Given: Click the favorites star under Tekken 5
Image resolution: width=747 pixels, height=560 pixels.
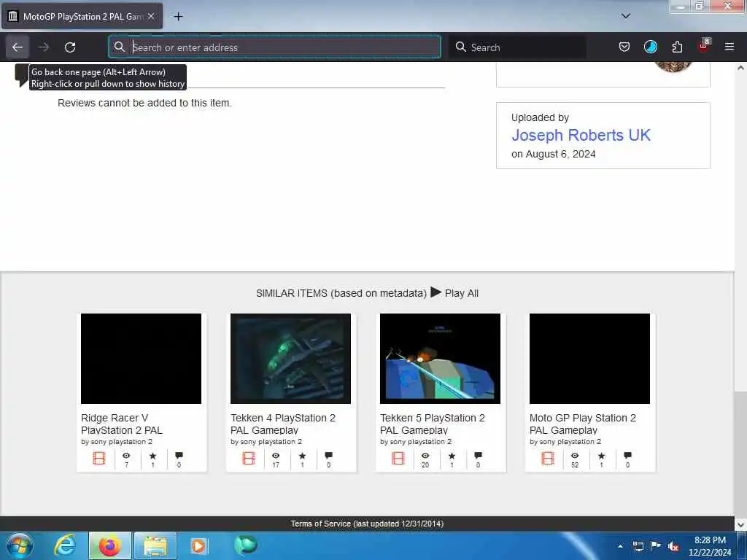Looking at the screenshot, I should tap(452, 456).
